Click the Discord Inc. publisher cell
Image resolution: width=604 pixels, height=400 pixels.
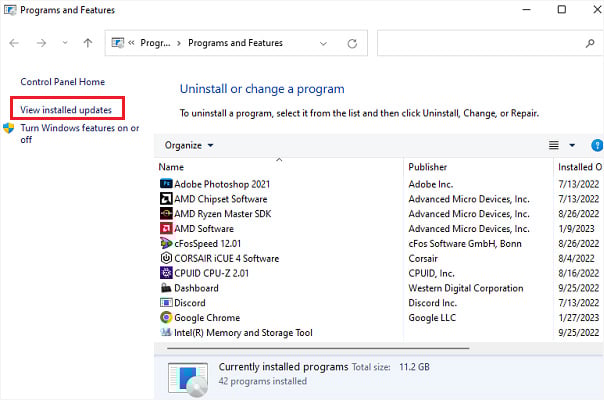433,303
